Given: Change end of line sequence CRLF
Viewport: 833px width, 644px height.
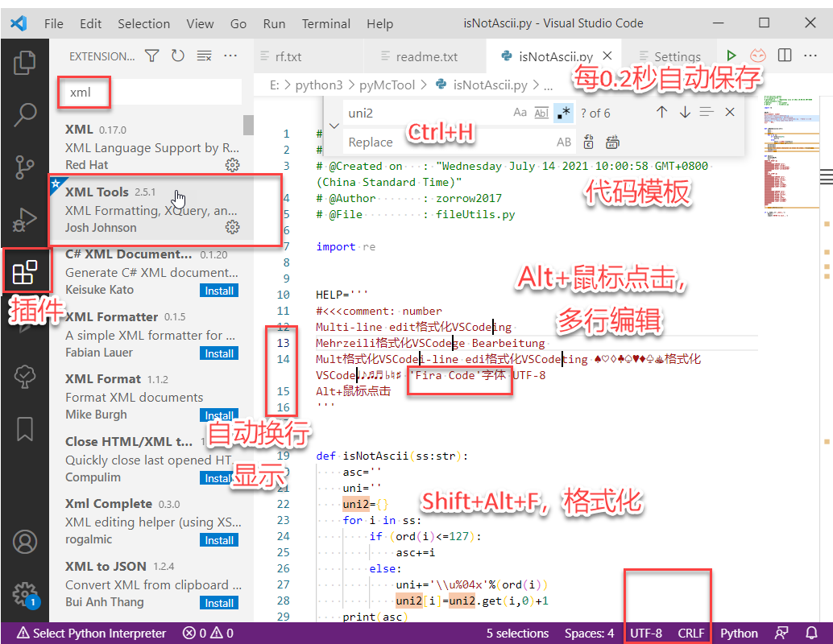Looking at the screenshot, I should pos(690,633).
